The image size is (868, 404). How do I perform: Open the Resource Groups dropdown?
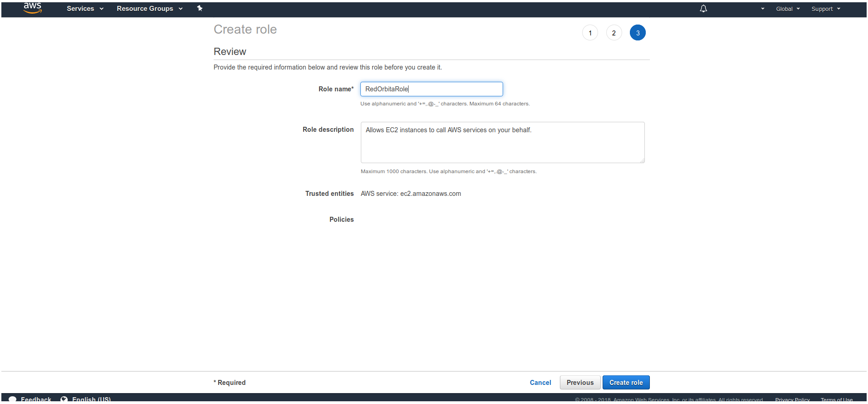(x=149, y=9)
